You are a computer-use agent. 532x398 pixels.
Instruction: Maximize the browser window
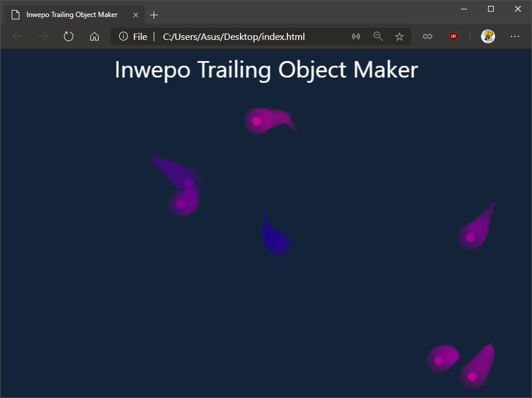[x=491, y=9]
